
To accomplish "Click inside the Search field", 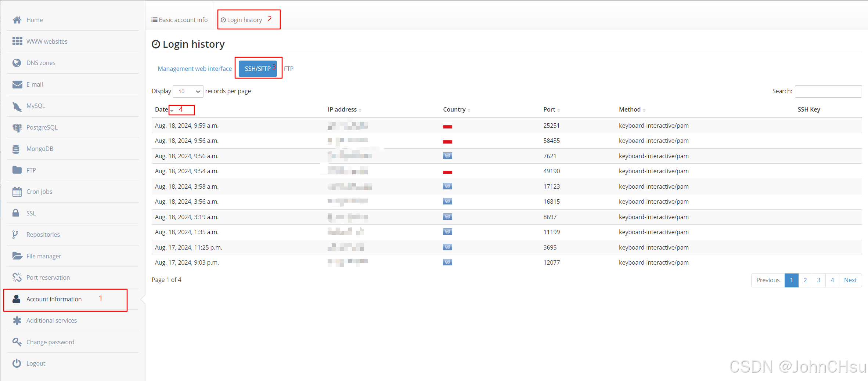I will (828, 91).
